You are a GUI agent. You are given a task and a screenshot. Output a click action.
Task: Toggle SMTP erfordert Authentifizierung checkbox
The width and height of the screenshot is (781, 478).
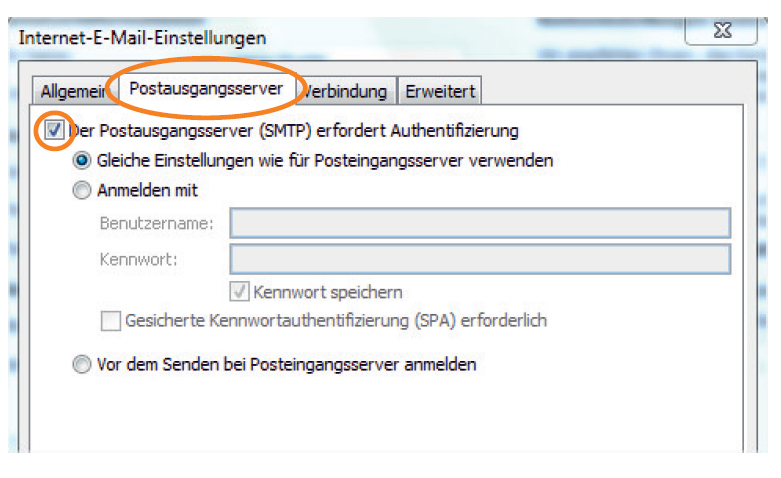(54, 130)
